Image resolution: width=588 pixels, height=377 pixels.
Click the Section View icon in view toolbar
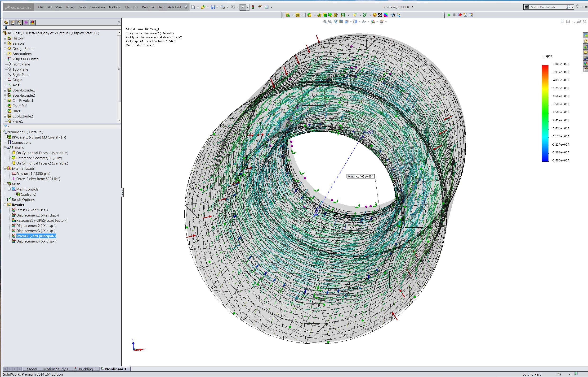tap(341, 22)
